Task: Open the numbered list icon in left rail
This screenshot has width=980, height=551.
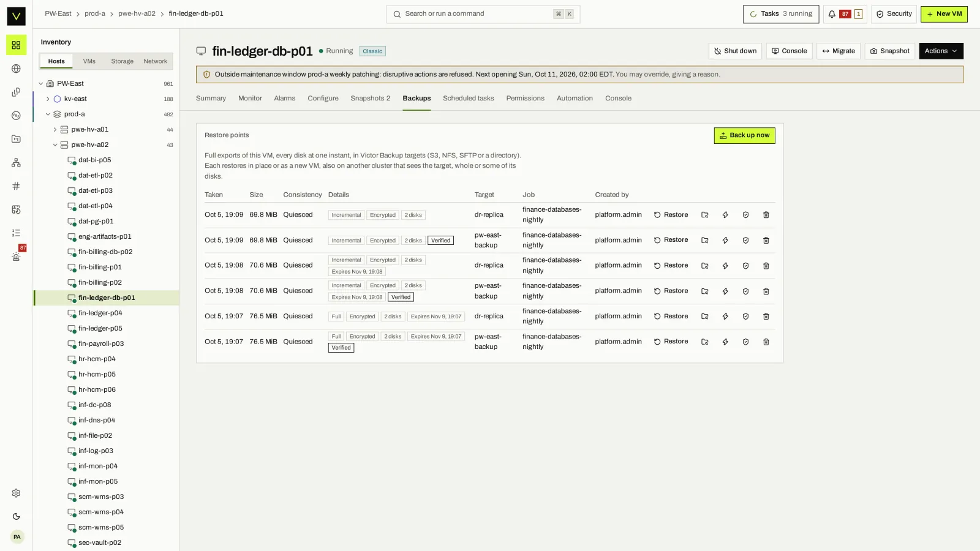Action: pos(16,233)
